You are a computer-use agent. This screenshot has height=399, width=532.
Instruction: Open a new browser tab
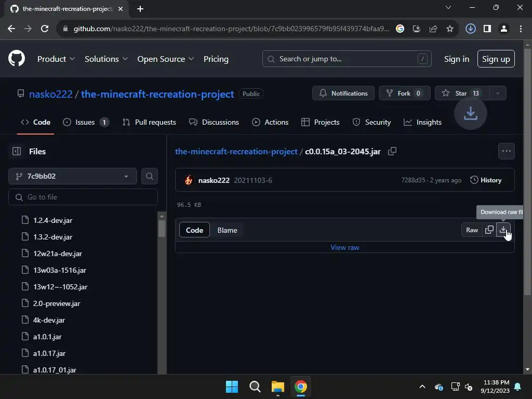point(140,9)
